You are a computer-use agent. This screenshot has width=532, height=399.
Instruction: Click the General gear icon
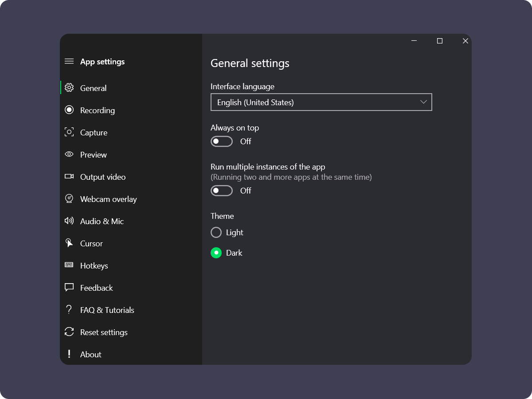click(69, 88)
